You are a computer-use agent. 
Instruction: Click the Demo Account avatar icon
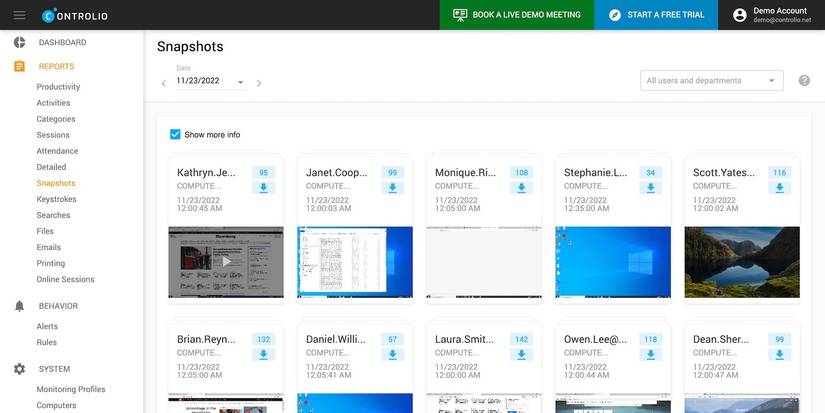pos(740,15)
